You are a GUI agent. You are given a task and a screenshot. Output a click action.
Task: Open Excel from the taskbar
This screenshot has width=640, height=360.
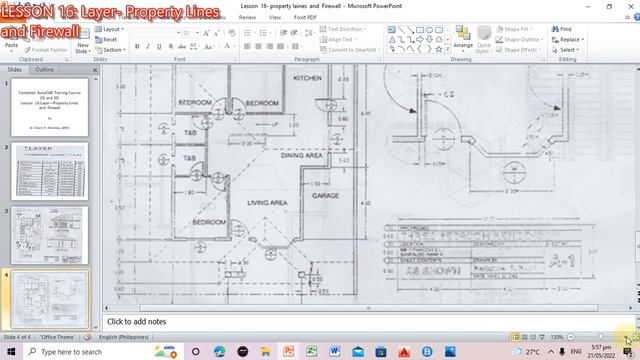point(311,351)
